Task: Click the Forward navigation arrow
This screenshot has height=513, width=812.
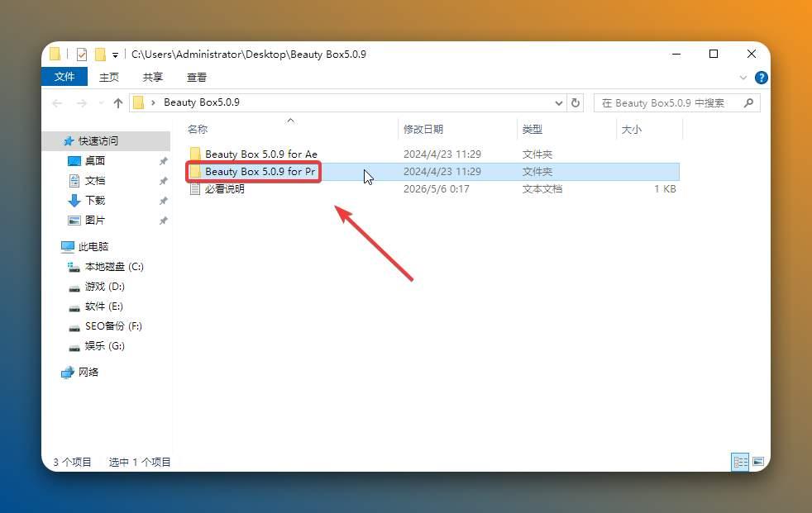Action: pos(81,103)
